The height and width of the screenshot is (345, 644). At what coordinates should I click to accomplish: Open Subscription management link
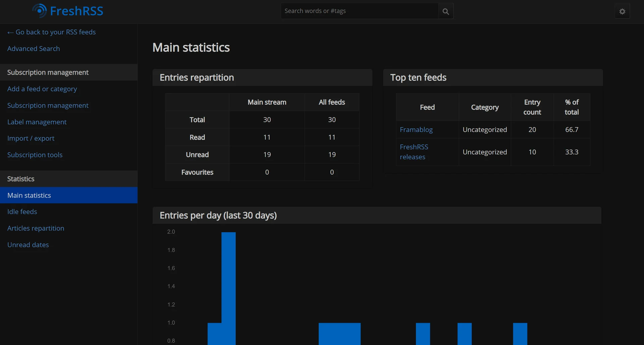[x=48, y=105]
